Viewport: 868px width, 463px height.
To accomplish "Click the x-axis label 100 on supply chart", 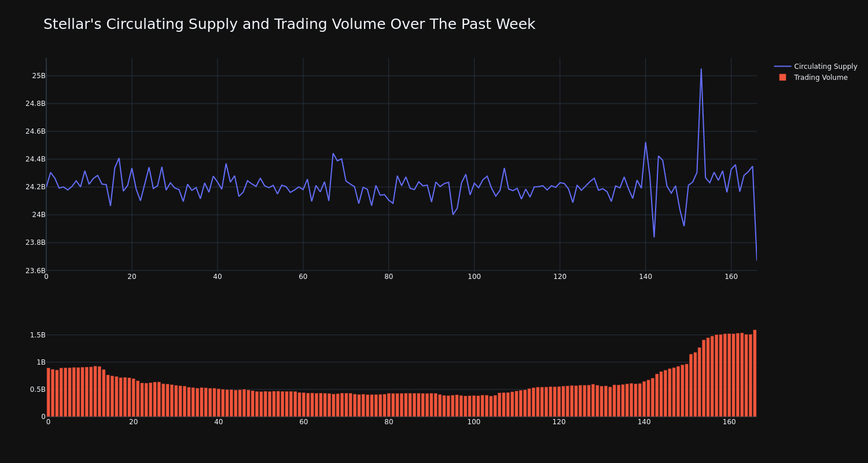I will (x=474, y=277).
